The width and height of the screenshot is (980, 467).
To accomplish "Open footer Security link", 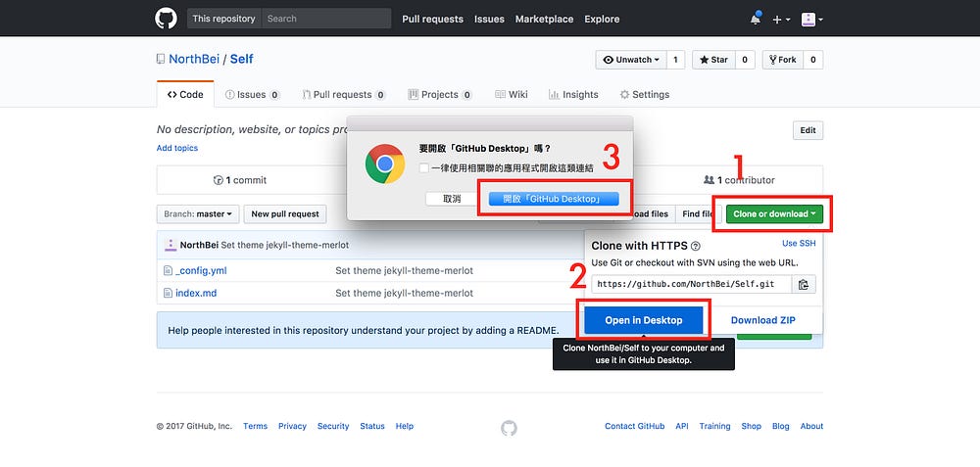I will 333,426.
